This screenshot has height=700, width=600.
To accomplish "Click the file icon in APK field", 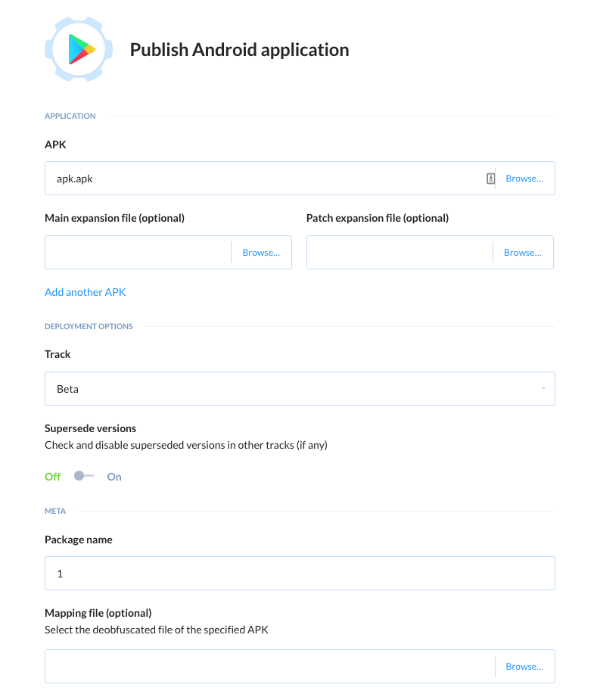I will point(490,179).
